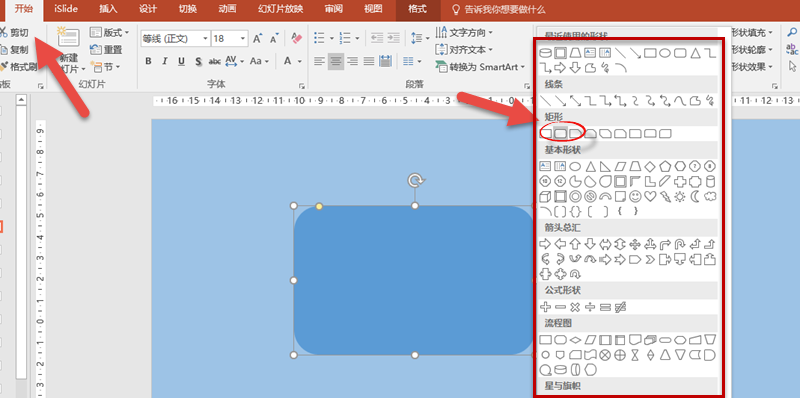Choose the flowchart collate hourglass shape

pos(635,354)
